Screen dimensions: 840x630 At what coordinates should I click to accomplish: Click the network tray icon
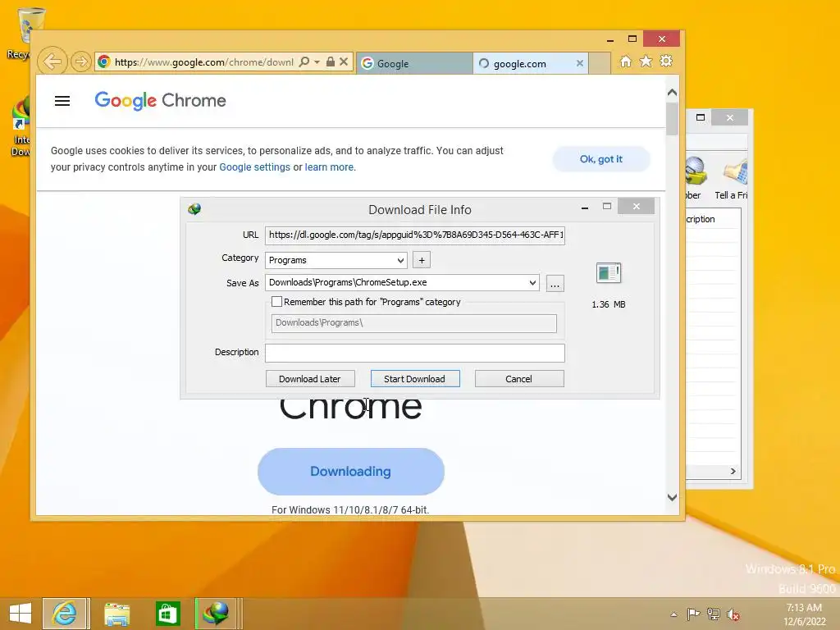point(714,614)
